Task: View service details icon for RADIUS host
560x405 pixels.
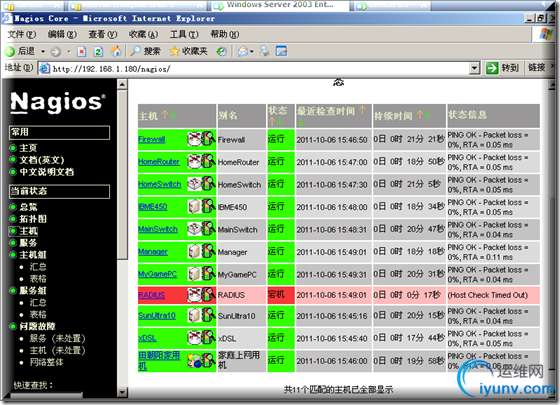Action: point(208,295)
